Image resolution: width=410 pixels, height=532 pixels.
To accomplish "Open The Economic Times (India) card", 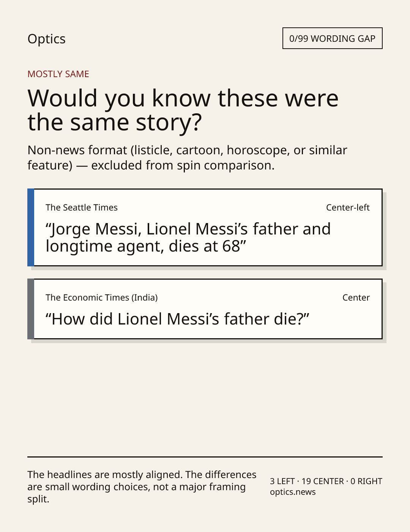I will (x=205, y=309).
